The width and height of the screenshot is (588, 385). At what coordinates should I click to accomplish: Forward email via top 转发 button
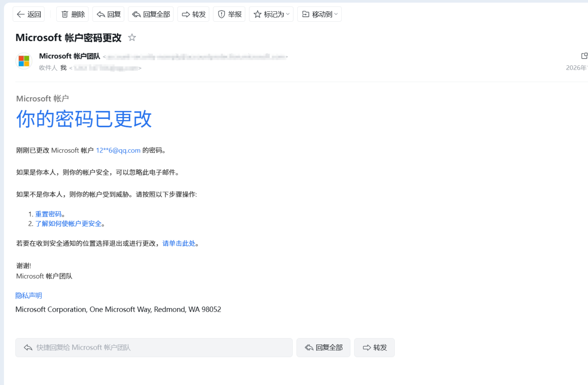coord(193,14)
